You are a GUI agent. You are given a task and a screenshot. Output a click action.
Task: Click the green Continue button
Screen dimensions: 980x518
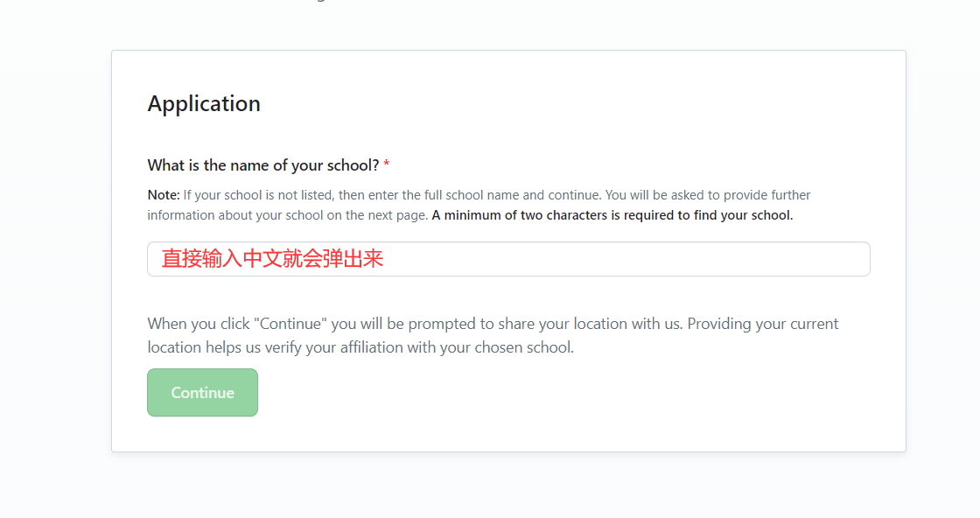(x=202, y=392)
